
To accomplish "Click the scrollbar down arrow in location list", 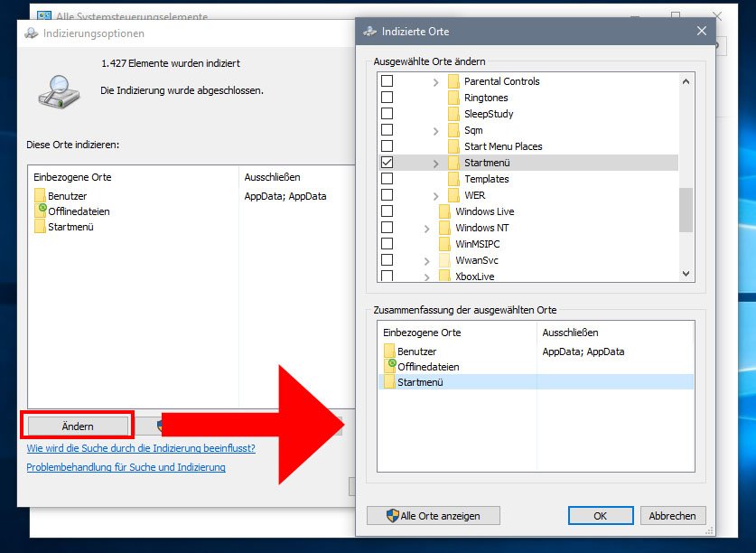I will click(x=686, y=273).
